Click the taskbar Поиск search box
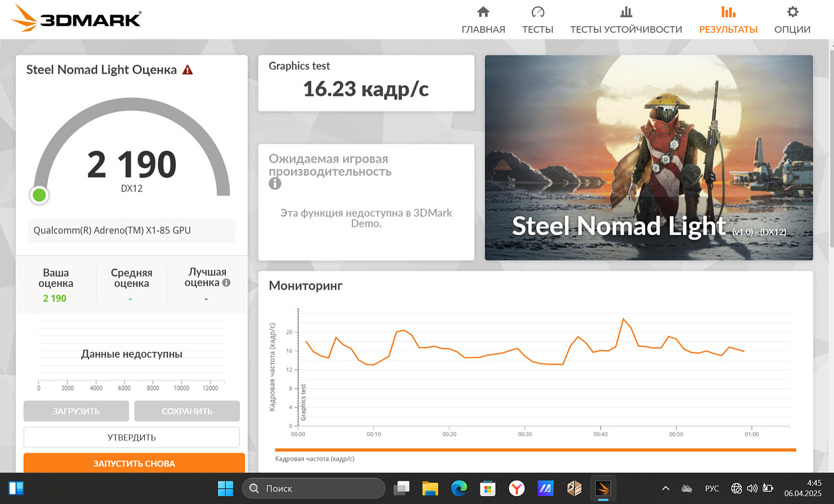The height and width of the screenshot is (504, 834). point(313,488)
